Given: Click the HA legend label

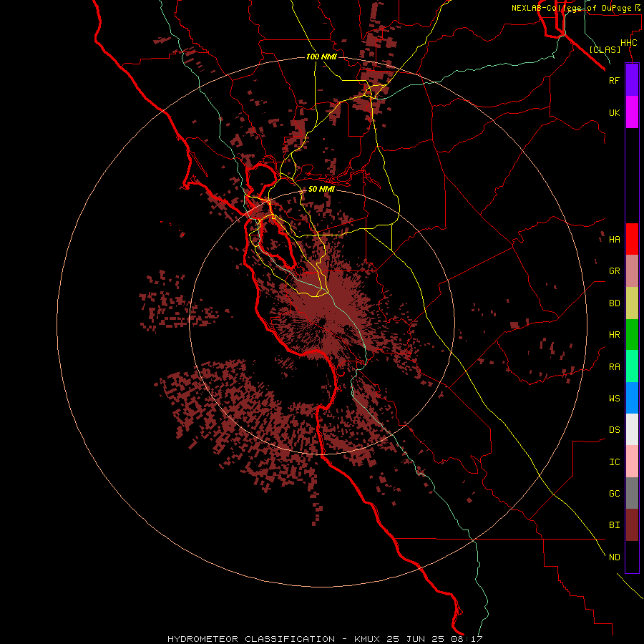Looking at the screenshot, I should (614, 239).
